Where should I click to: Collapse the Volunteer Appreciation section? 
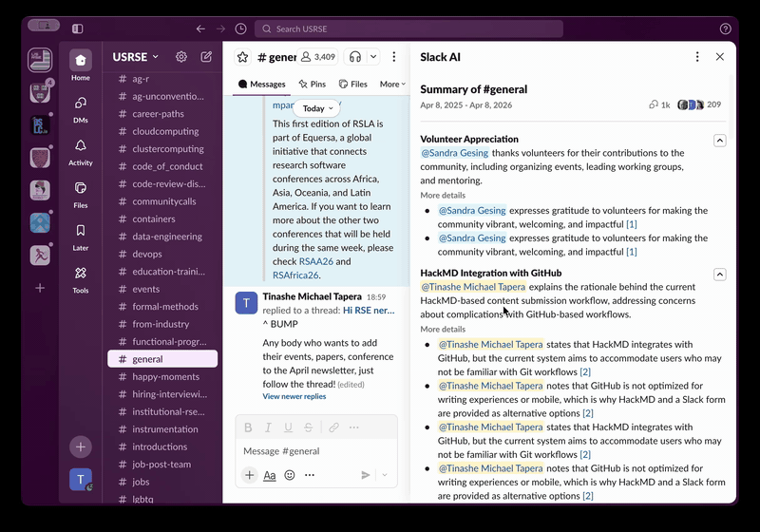720,141
